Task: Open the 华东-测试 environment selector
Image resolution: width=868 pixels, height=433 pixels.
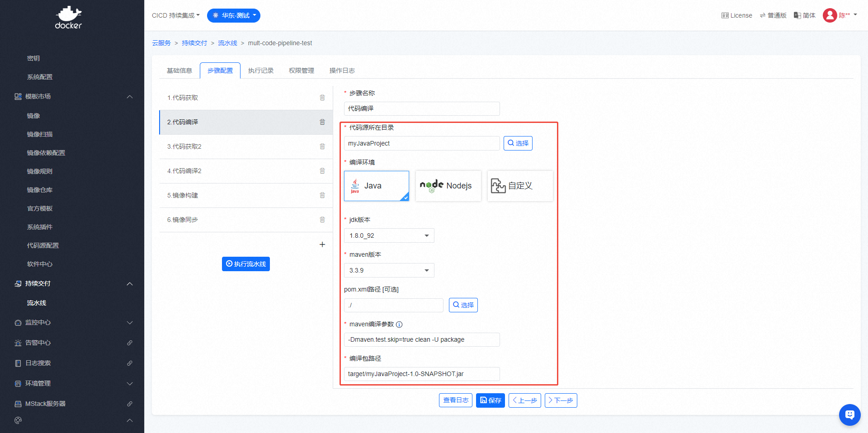Action: point(234,15)
